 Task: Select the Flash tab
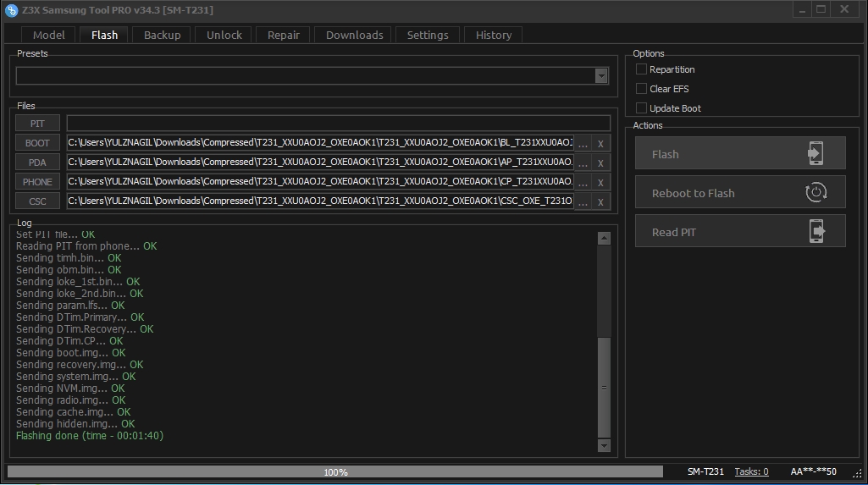pos(104,35)
